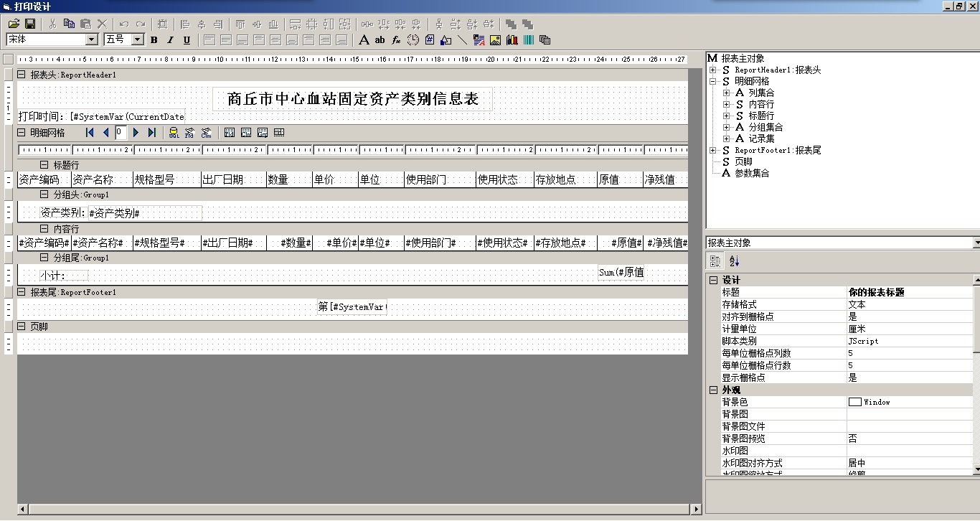Select the shape box tool

click(x=446, y=40)
